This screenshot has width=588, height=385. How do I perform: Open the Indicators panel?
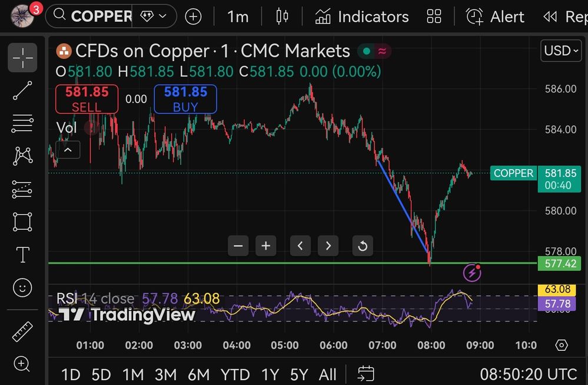point(362,16)
